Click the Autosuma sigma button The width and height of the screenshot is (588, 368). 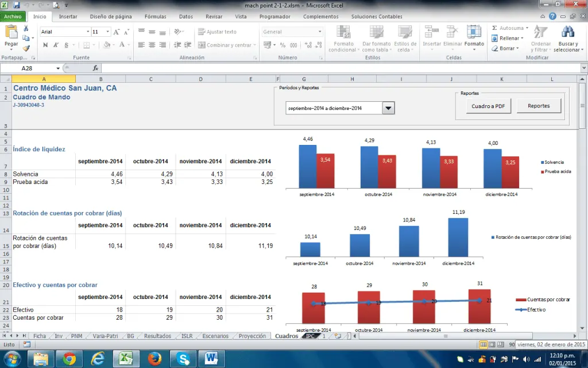(507, 28)
